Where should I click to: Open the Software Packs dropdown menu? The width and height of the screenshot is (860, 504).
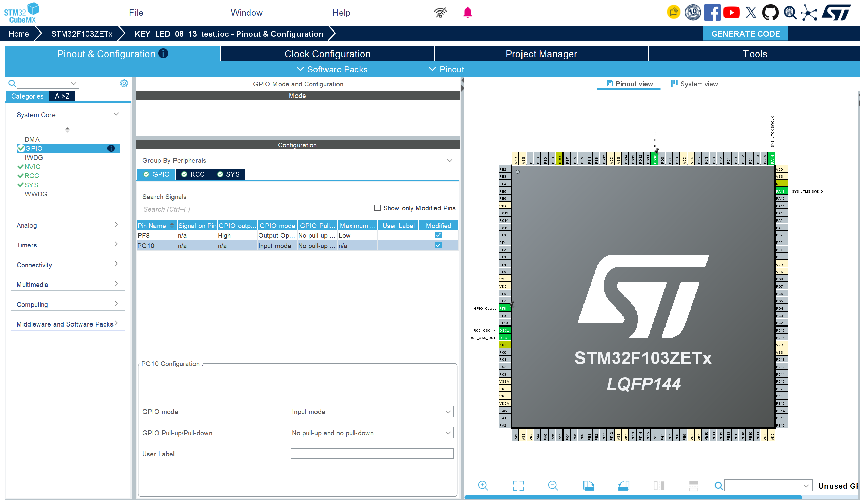coord(332,70)
